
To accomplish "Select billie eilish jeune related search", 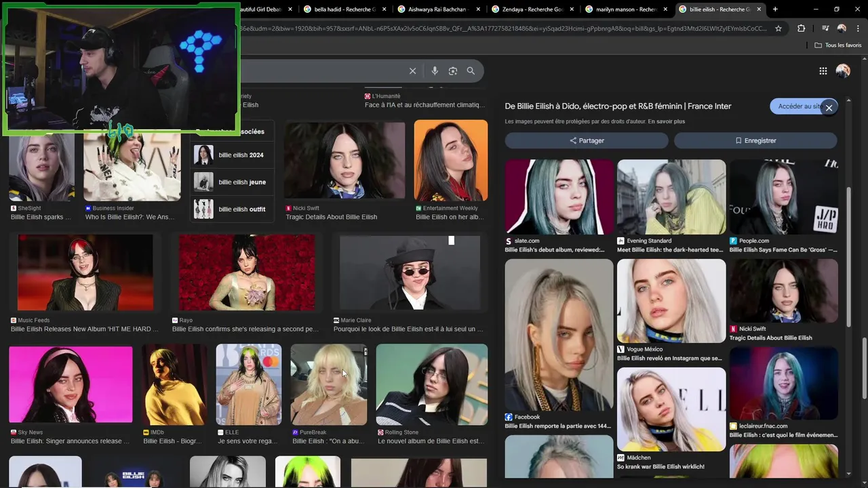I will tap(233, 182).
